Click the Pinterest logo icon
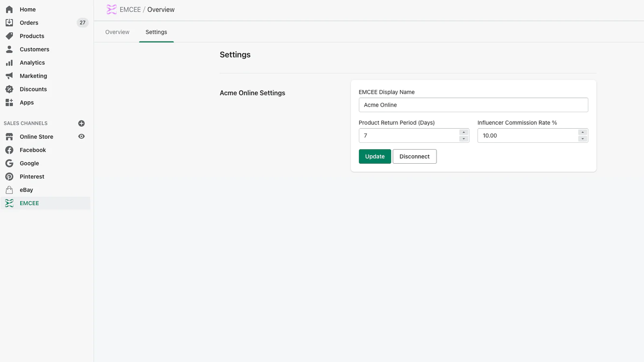The height and width of the screenshot is (362, 644). pos(9,177)
